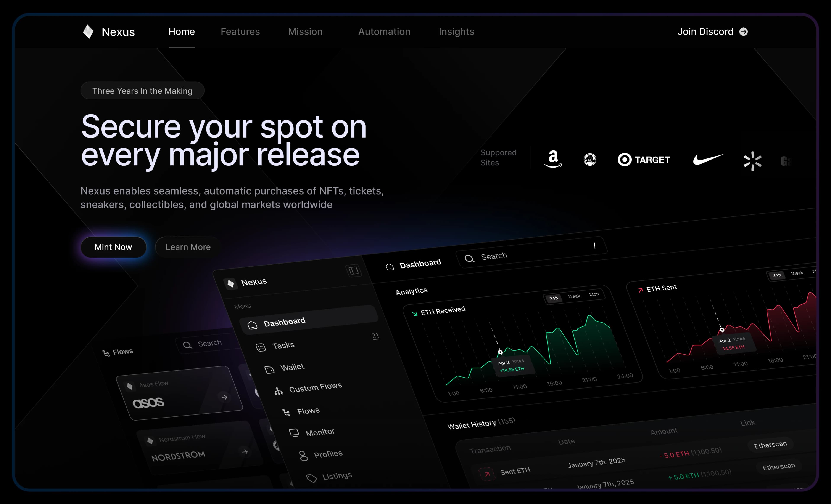Open Monitor in the sidebar menu
Image resolution: width=831 pixels, height=504 pixels.
pyautogui.click(x=320, y=432)
